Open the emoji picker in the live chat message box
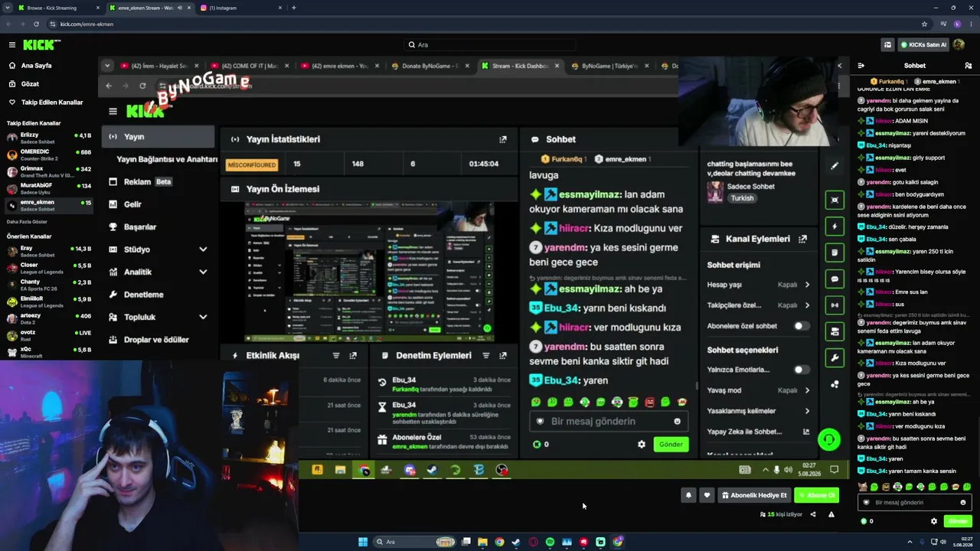 (963, 503)
